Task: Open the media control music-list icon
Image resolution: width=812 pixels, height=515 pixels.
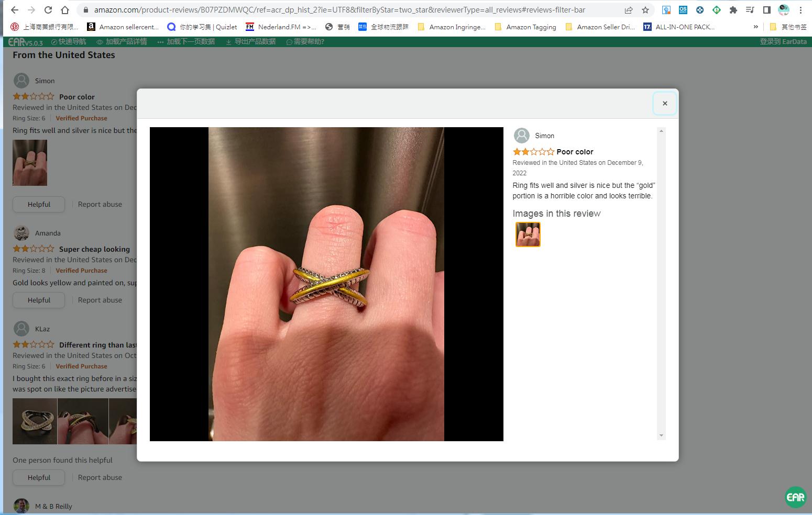Action: click(750, 10)
